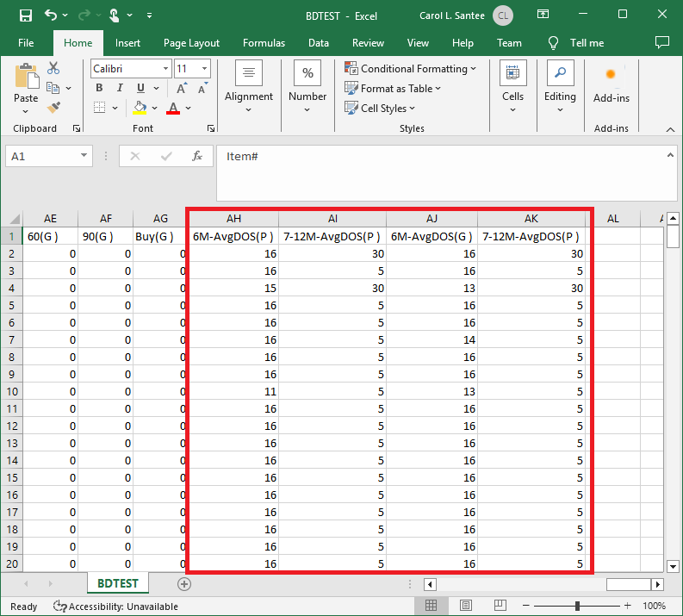Click the zoom out minus button
This screenshot has width=683, height=616.
point(525,606)
